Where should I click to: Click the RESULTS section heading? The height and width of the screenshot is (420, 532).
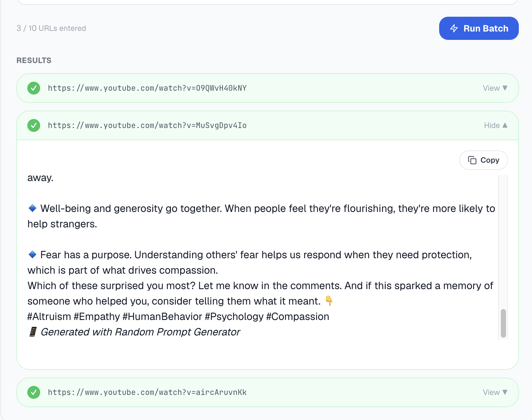point(34,60)
